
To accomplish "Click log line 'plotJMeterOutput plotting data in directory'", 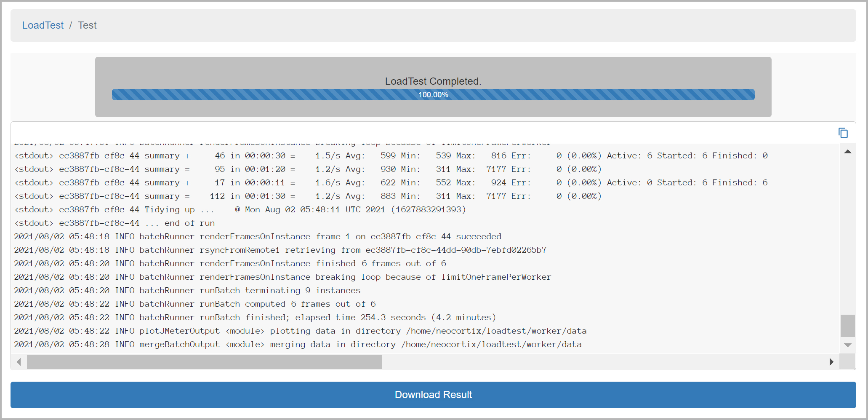I will (301, 331).
